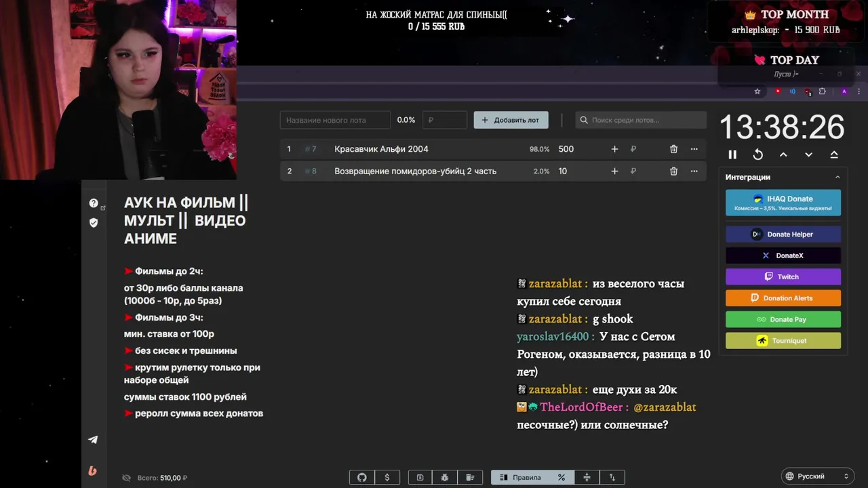The width and height of the screenshot is (868, 488).
Task: Click the 98.0% value of Красавчик Альфи
Action: [x=539, y=149]
